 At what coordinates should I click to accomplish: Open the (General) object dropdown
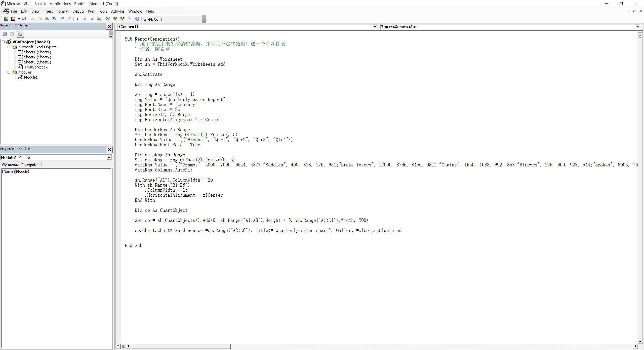coord(375,27)
